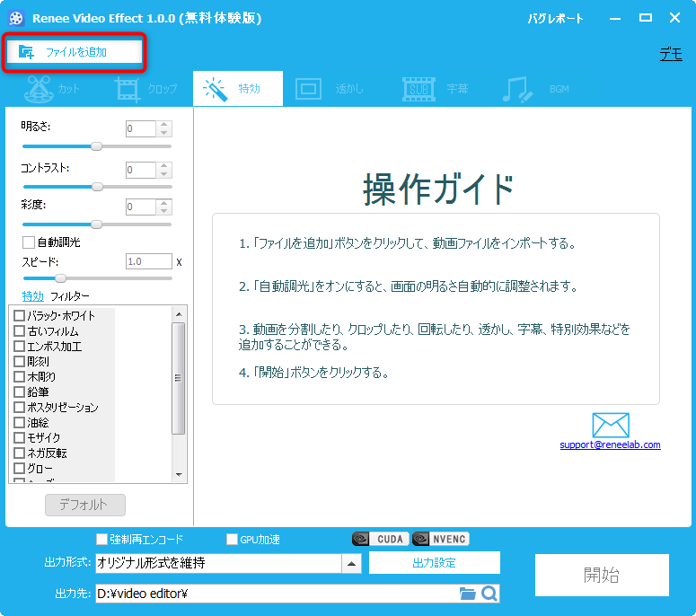Screen dimensions: 696x616
Task: Switch to the フィルター list
Action: (x=70, y=296)
